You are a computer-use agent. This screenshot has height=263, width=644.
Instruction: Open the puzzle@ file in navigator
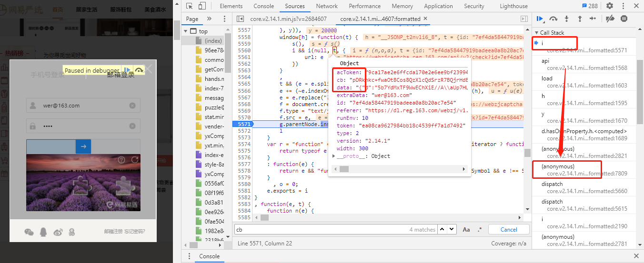point(214,107)
